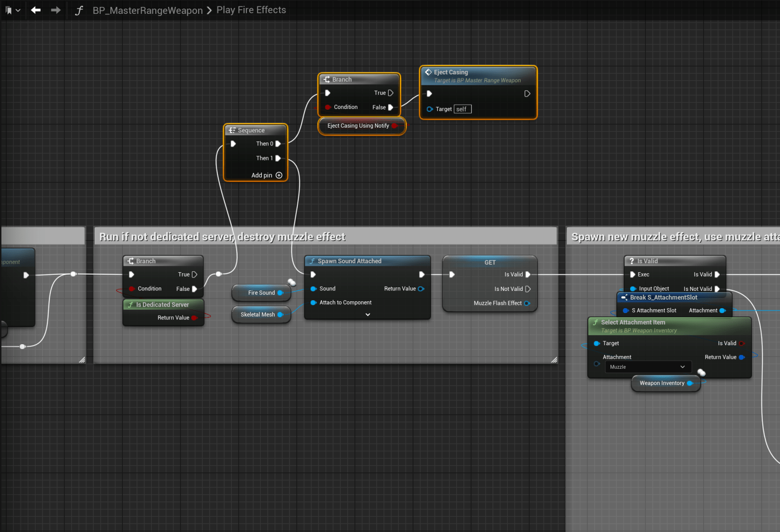Select the Skeletal Mesh variable node
The image size is (780, 532).
tap(258, 315)
